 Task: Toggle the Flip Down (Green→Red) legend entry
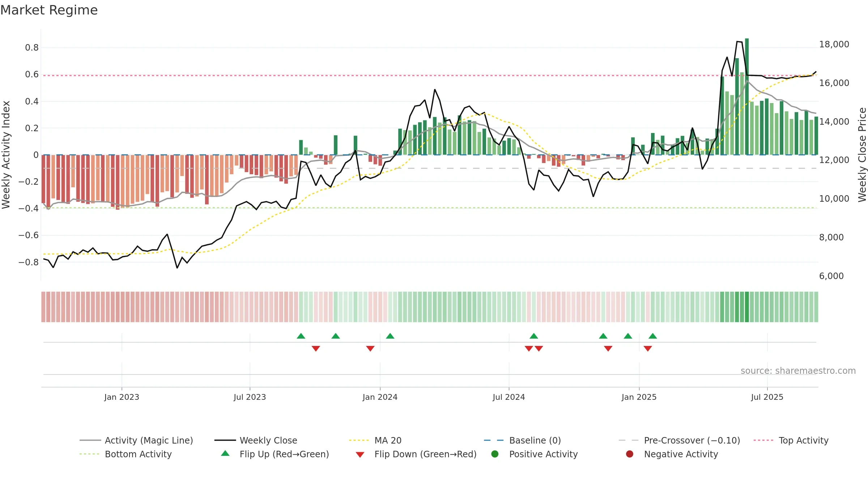point(416,454)
